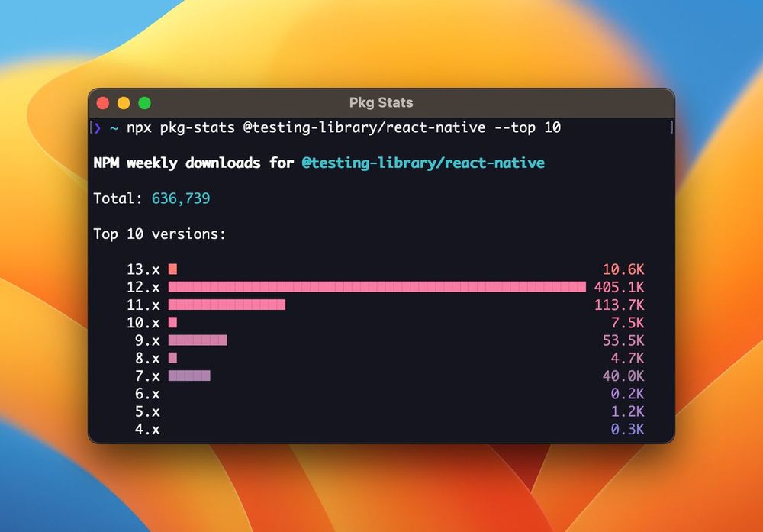Click the 9.x version label
The width and height of the screenshot is (763, 532).
tap(147, 340)
